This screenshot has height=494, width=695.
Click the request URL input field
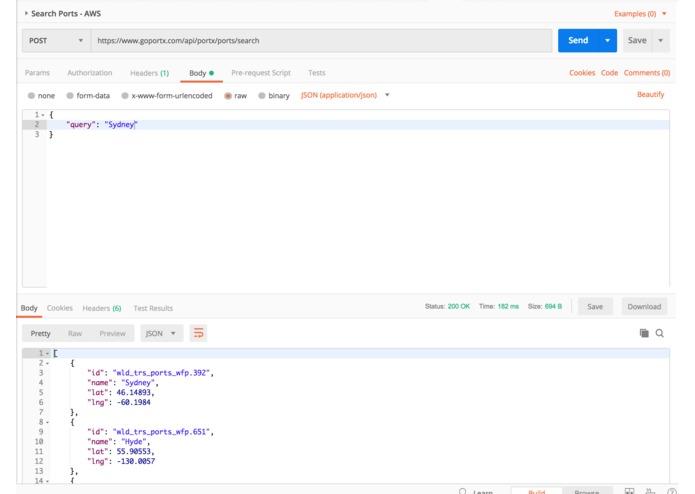[x=321, y=41]
